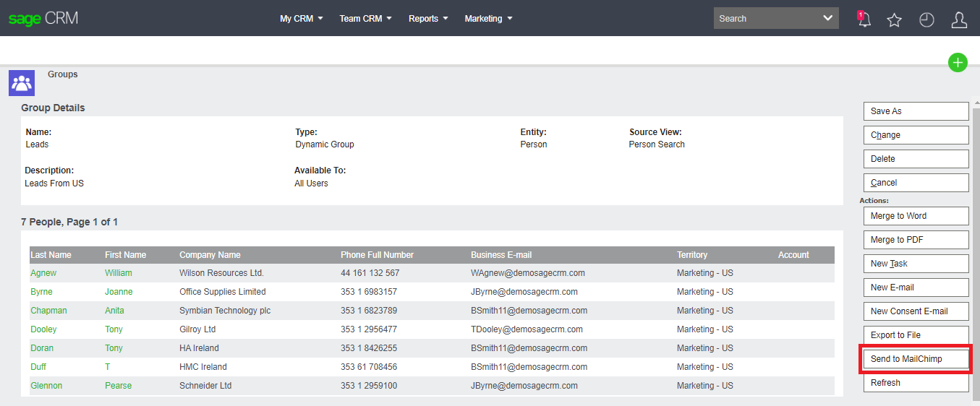This screenshot has width=980, height=406.
Task: Click the Cancel button
Action: pyautogui.click(x=916, y=183)
